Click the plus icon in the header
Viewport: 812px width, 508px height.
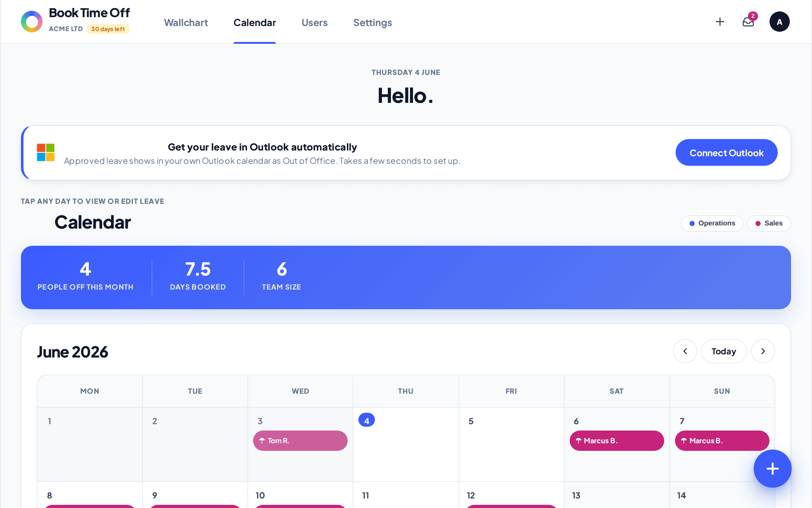coord(720,22)
